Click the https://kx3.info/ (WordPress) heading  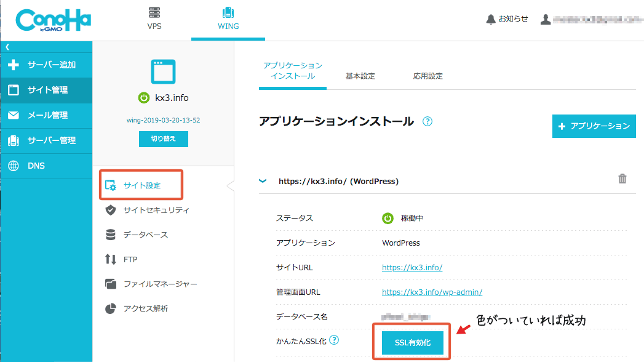[x=338, y=181]
